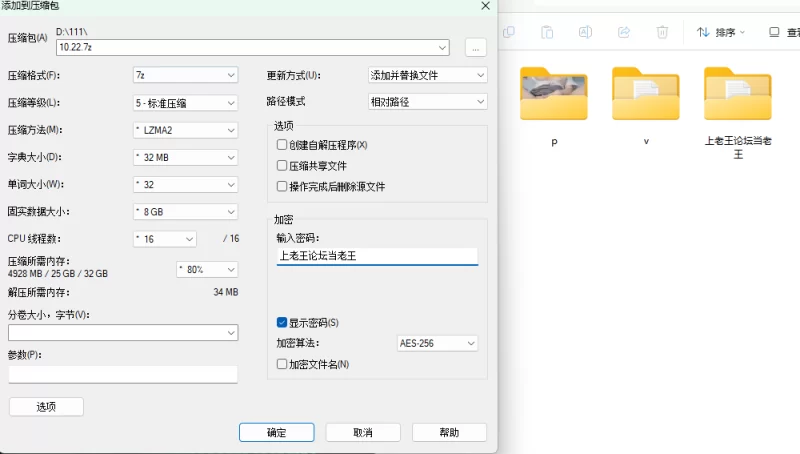The height and width of the screenshot is (454, 800).
Task: Click the Copy icon in Explorer toolbar
Action: tap(509, 32)
